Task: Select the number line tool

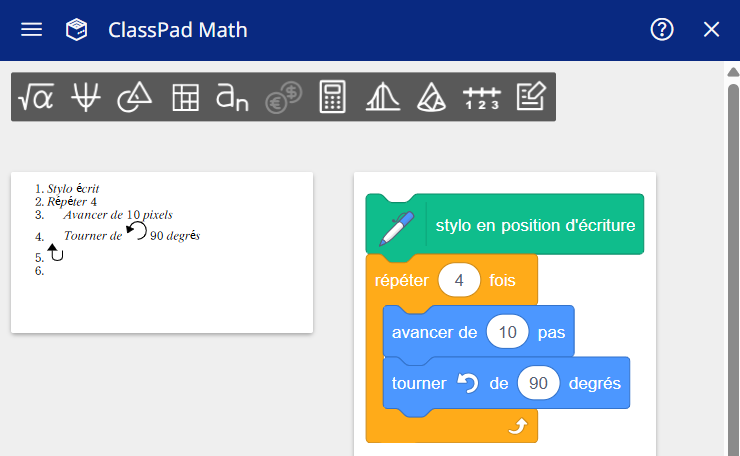Action: (x=482, y=98)
